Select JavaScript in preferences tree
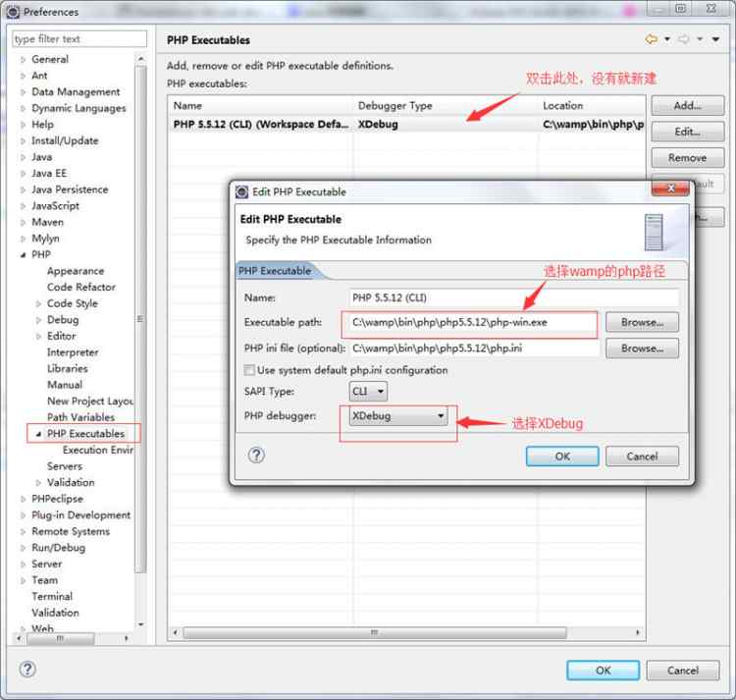The height and width of the screenshot is (700, 736). (55, 206)
